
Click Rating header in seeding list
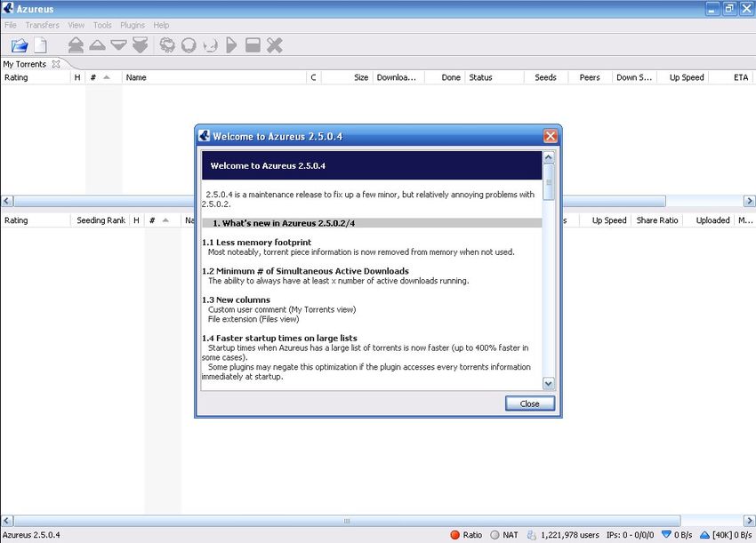point(36,220)
